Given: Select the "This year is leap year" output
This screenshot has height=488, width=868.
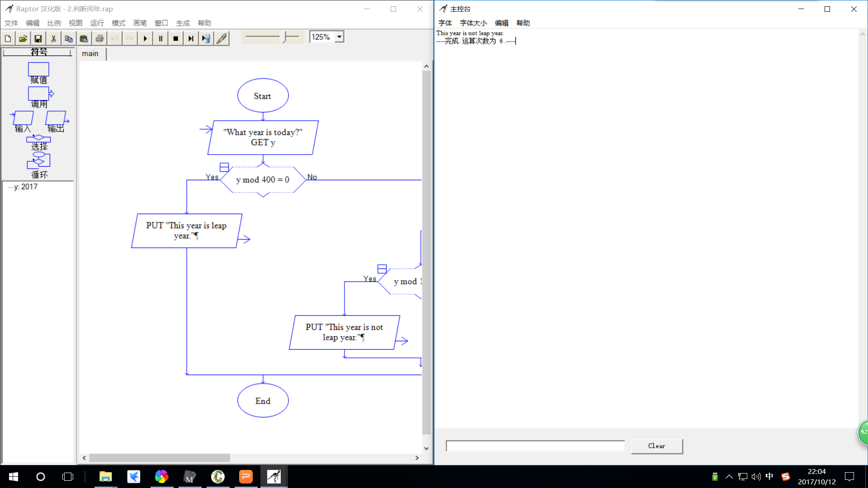Looking at the screenshot, I should [187, 231].
